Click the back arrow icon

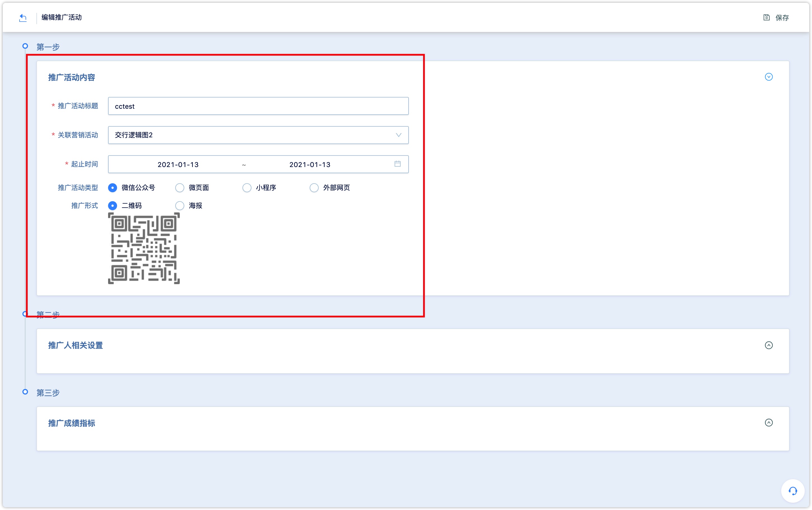23,18
